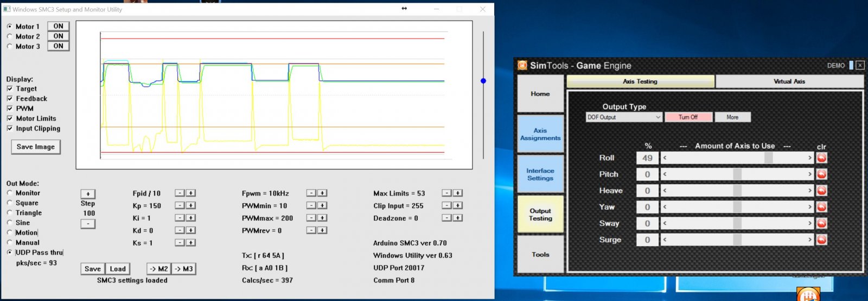Toggle Input Clipping display checkbox
Viewport: 868px width, 301px height.
10,128
